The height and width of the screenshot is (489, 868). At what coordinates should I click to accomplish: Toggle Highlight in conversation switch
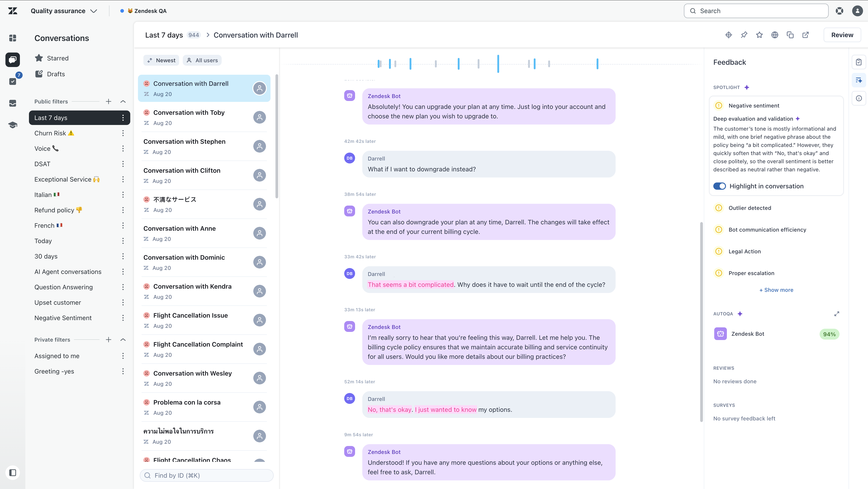coord(719,186)
